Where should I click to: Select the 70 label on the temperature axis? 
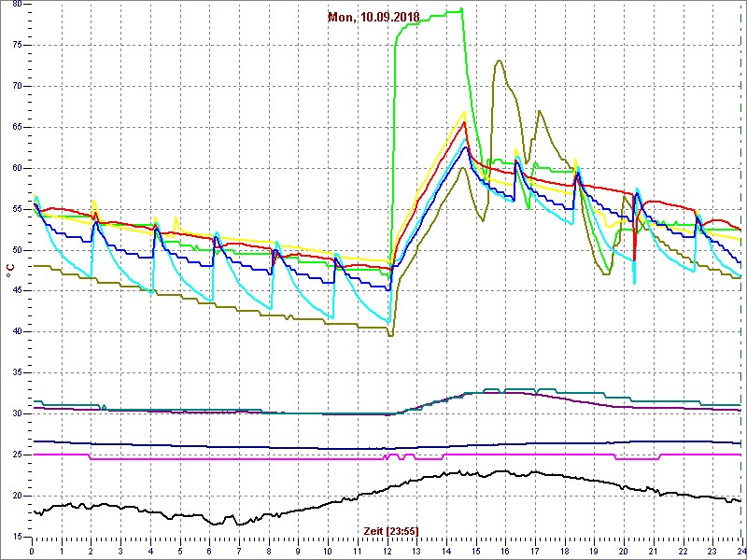(16, 86)
